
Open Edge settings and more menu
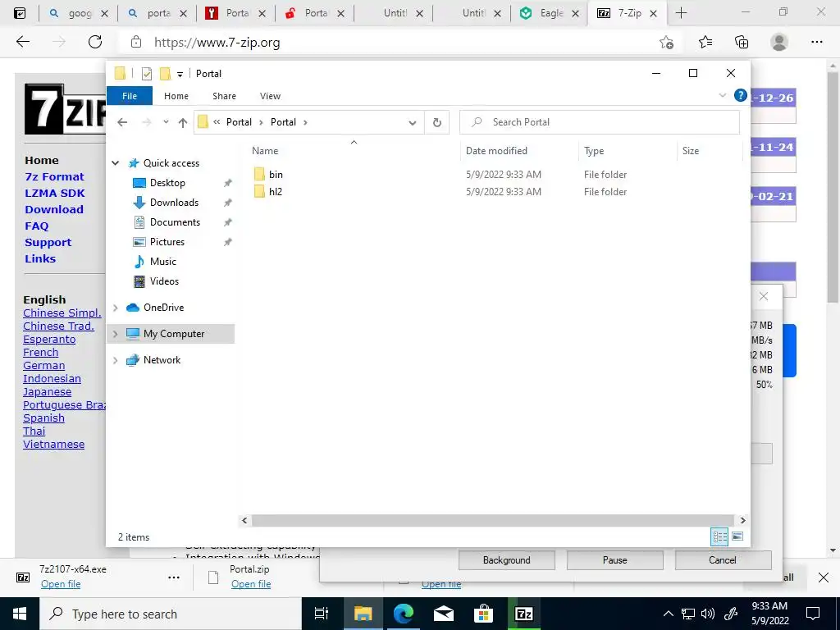816,42
